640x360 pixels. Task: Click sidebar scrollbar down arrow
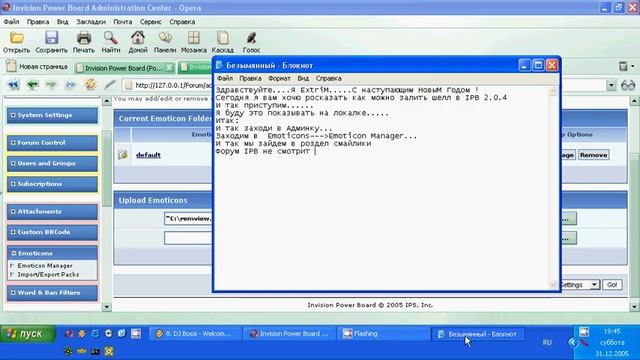[107, 307]
